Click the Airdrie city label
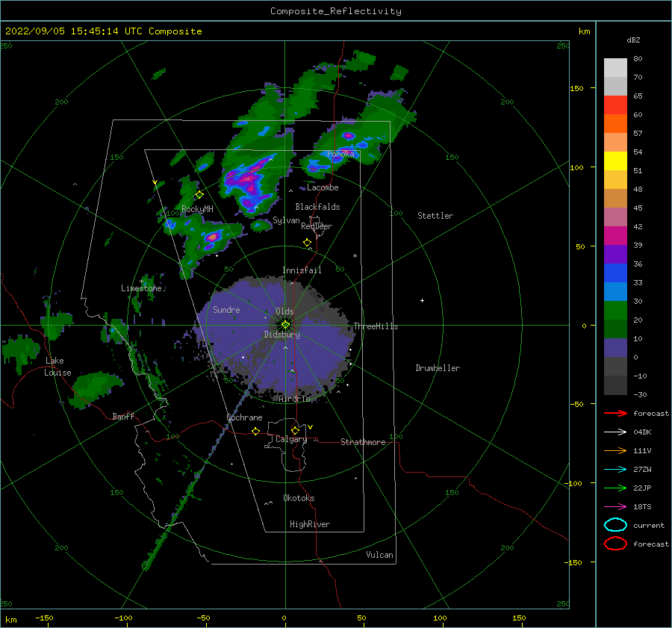Viewport: 672px width, 628px height. 294,399
